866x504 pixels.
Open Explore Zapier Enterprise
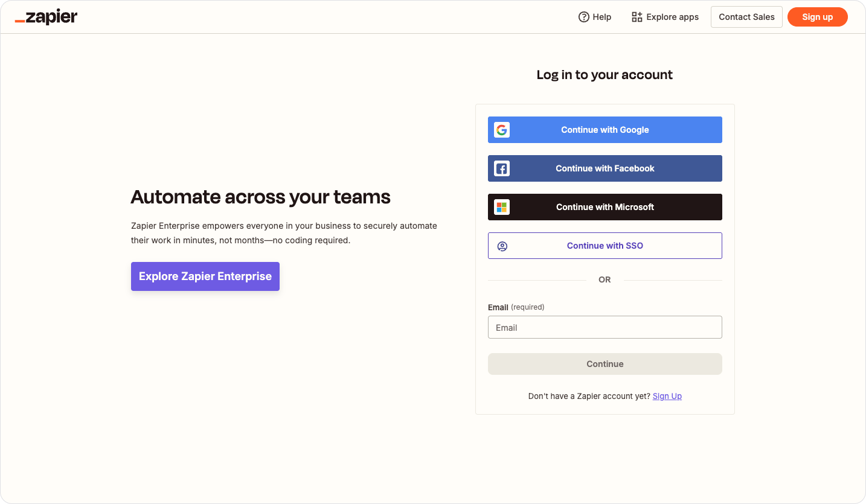click(205, 276)
